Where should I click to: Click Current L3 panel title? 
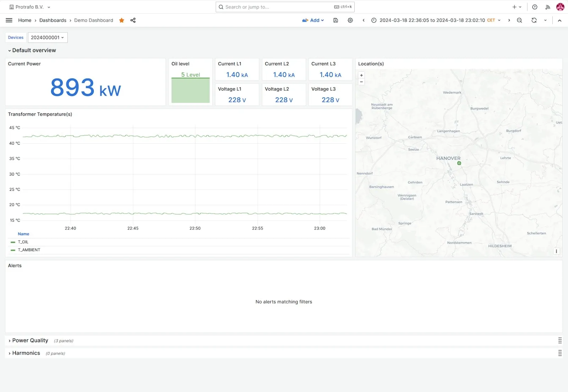pos(323,64)
